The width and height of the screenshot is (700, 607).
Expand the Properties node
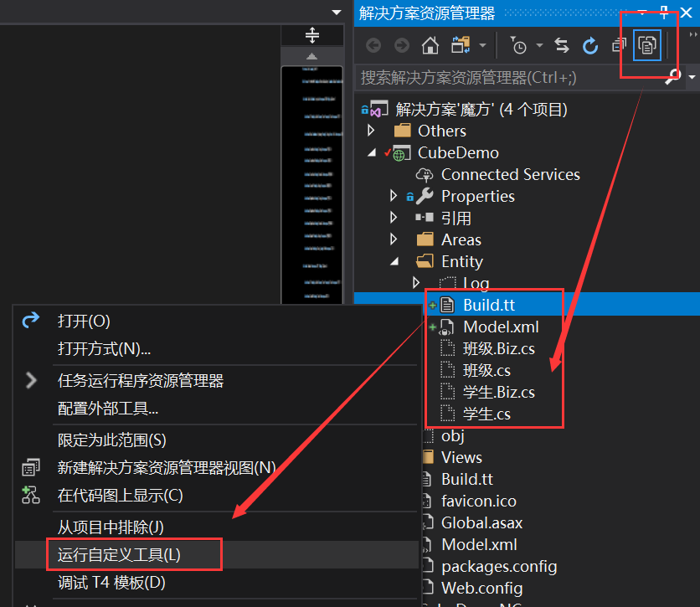[394, 196]
